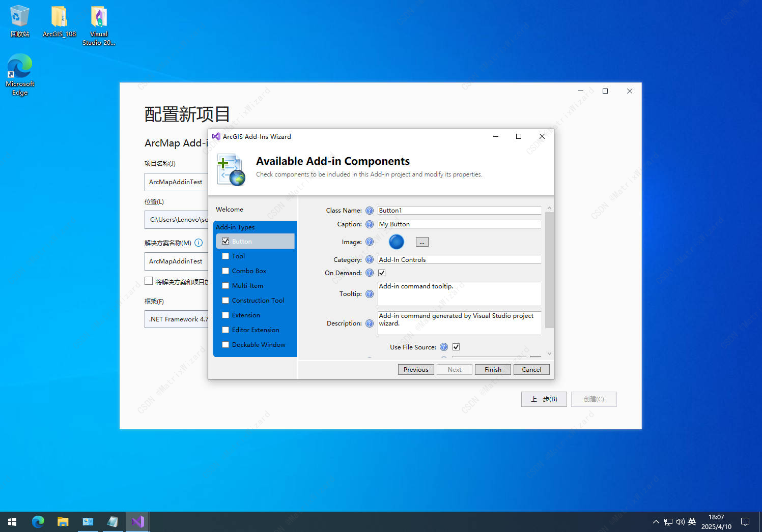Check the Editor Extension checkbox
This screenshot has height=532, width=762.
pyautogui.click(x=225, y=330)
